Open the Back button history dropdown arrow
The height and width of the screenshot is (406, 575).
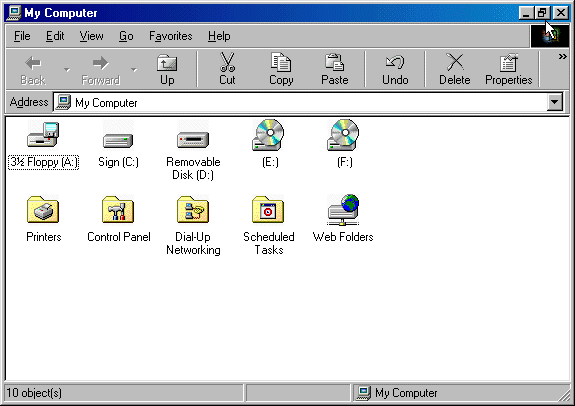(67, 69)
